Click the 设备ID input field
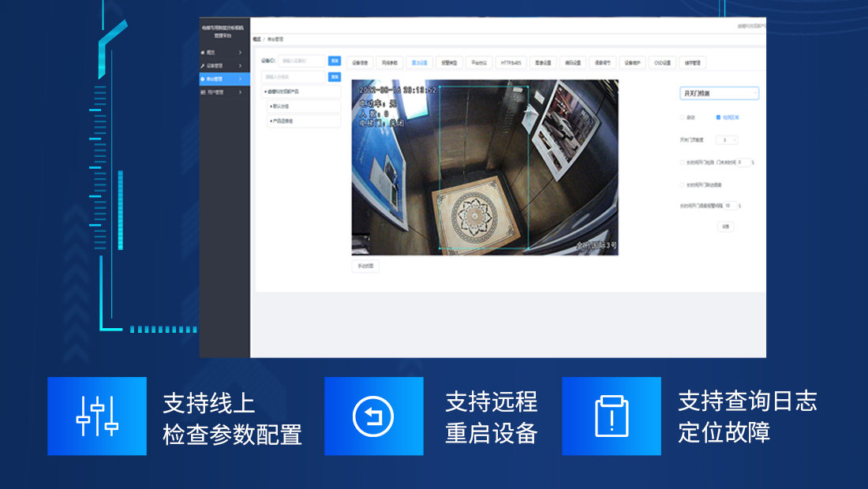Screen dimensions: 868x489 (x=301, y=61)
